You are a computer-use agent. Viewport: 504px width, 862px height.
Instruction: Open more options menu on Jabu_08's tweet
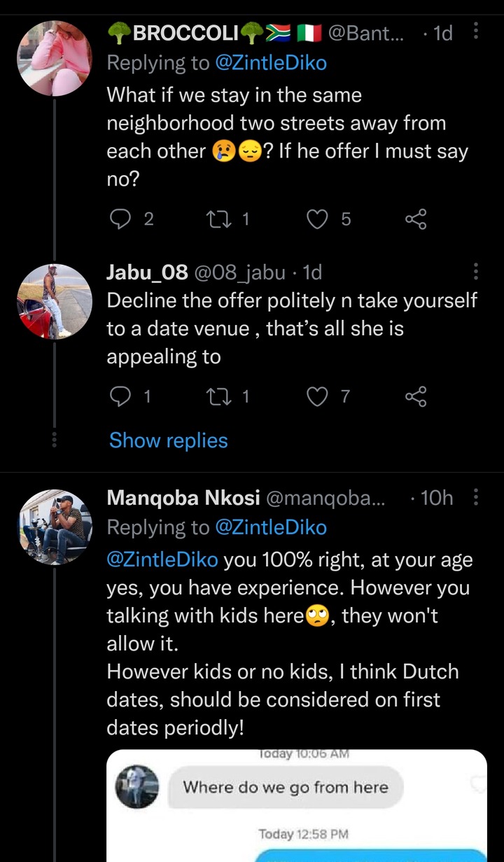click(477, 272)
